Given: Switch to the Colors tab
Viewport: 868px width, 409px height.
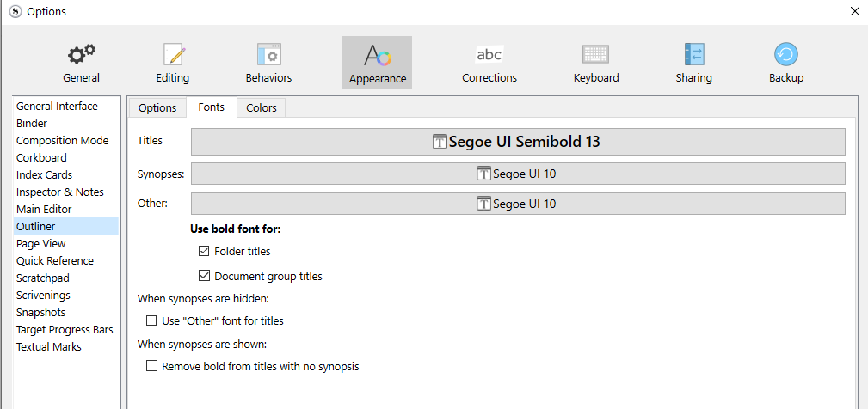Looking at the screenshot, I should click(x=262, y=107).
